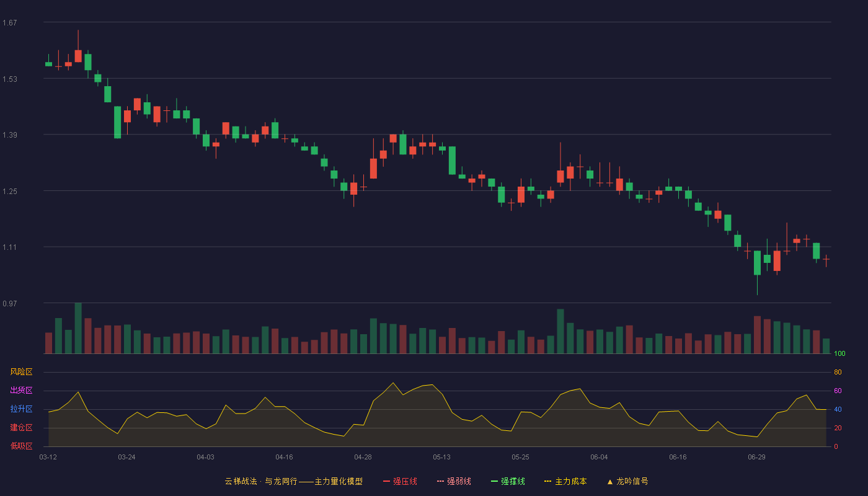Click the 低吸区 zone label
This screenshot has width=868, height=496.
coord(21,446)
